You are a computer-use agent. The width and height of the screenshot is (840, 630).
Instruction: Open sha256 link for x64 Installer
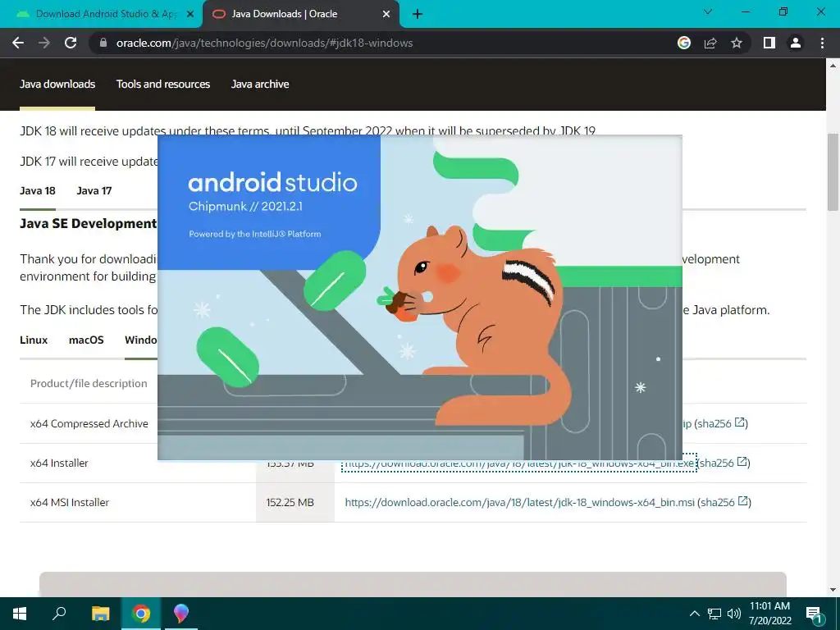724,463
